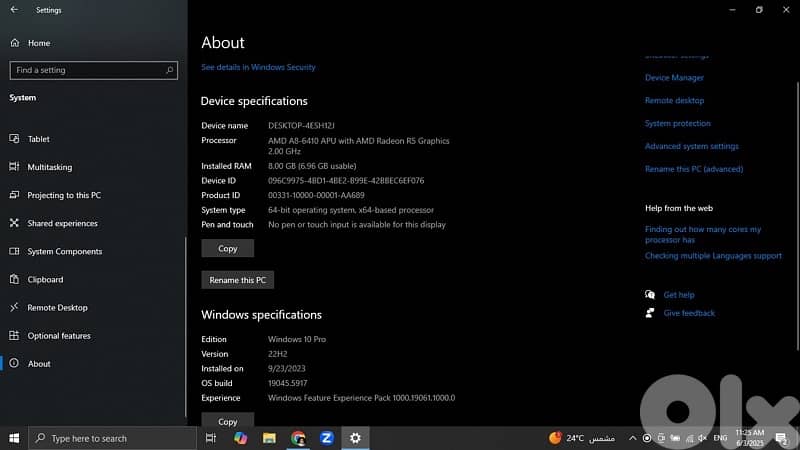Click the Find a setting search box
This screenshot has width=800, height=450.
coord(93,70)
